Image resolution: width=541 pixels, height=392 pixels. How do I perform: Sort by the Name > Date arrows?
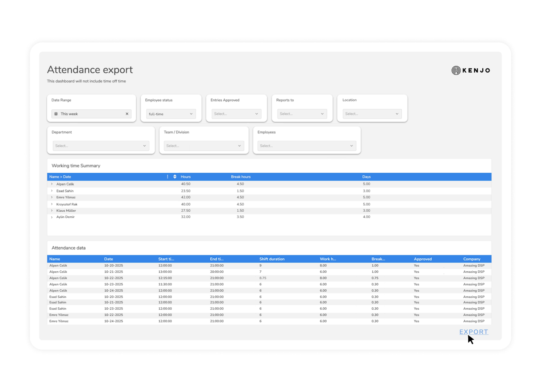(175, 177)
